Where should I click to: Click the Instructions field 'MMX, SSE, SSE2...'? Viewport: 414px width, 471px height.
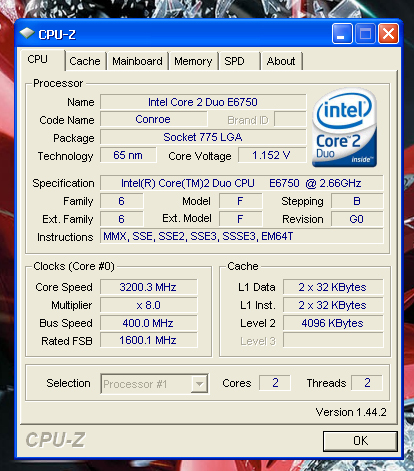(242, 237)
